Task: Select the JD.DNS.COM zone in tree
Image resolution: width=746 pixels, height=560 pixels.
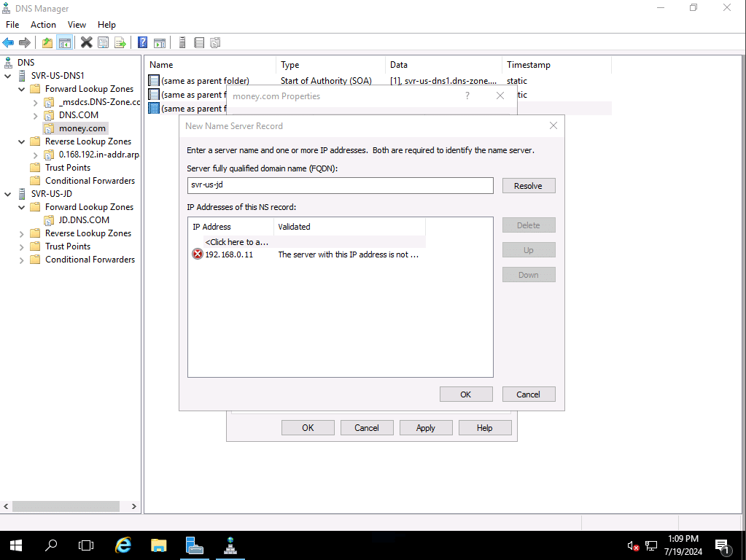Action: (84, 220)
